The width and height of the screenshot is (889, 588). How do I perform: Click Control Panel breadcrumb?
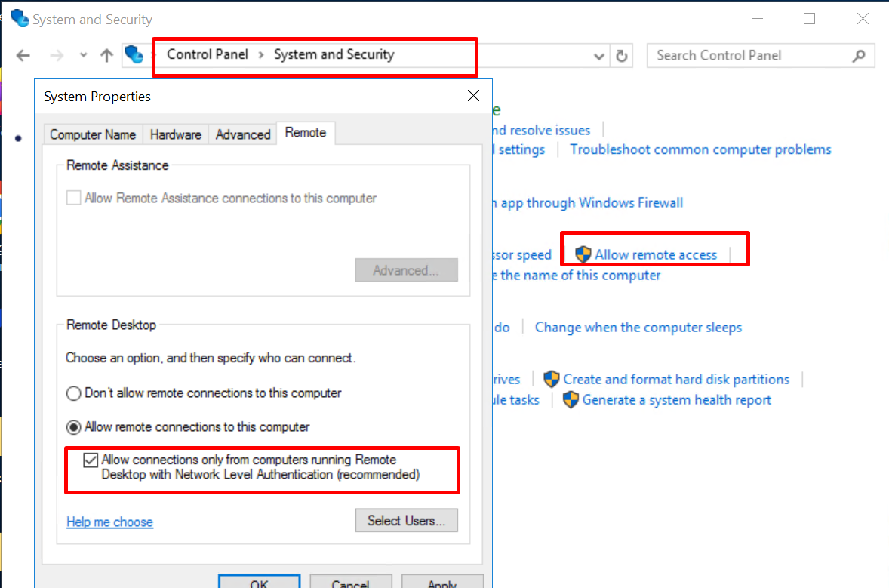[x=208, y=54]
